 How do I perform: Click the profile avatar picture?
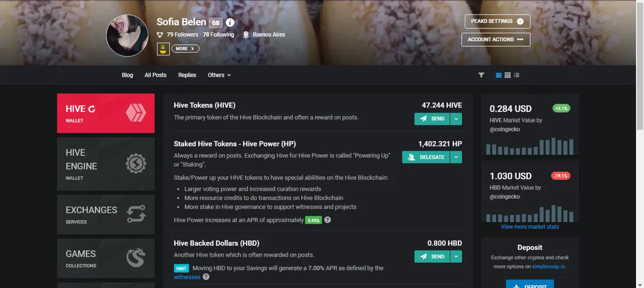(127, 36)
